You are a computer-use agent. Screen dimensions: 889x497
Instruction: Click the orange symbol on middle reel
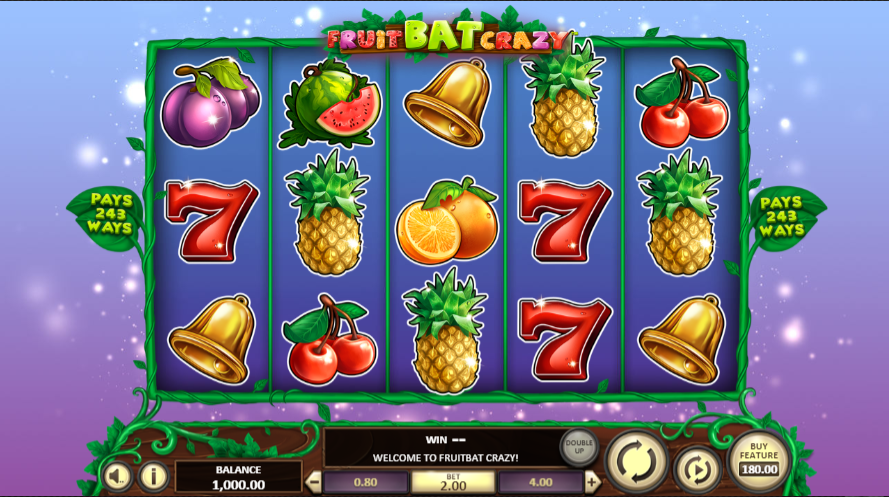point(447,222)
